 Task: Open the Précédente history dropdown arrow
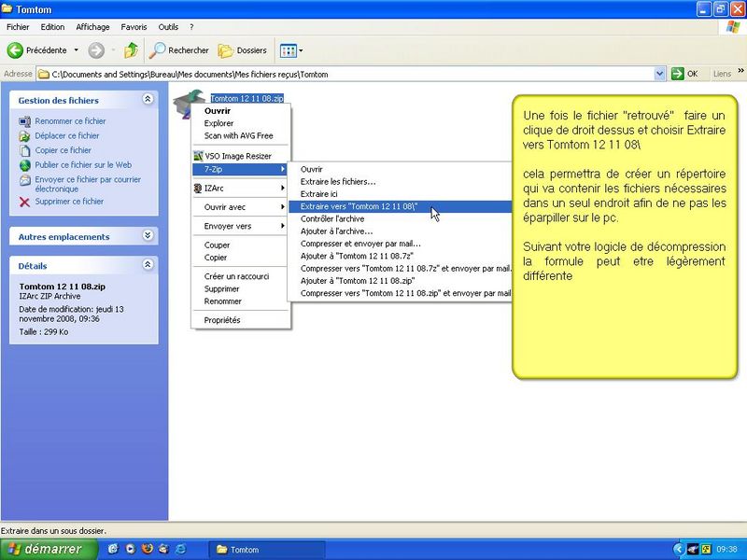[x=76, y=50]
